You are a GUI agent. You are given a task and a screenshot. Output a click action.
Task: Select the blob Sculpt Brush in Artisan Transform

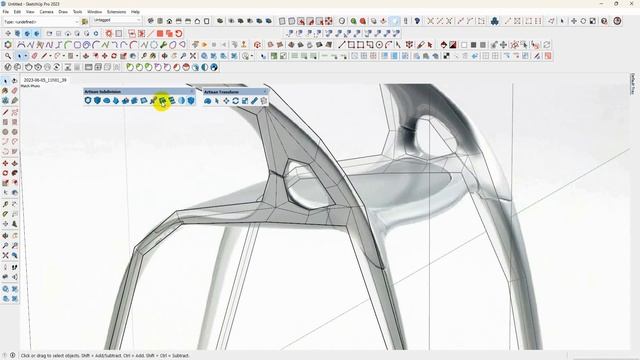click(207, 101)
